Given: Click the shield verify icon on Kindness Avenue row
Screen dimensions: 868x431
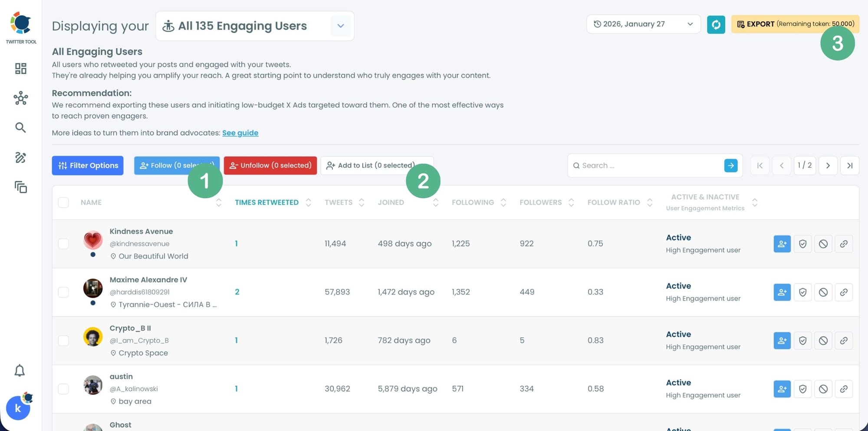Looking at the screenshot, I should point(802,244).
